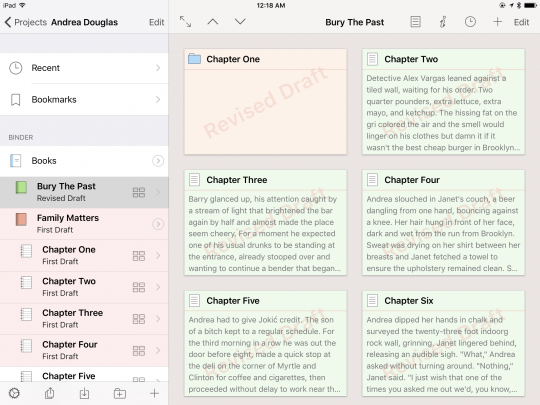Add new document with bottom plus icon
The width and height of the screenshot is (540, 405).
point(154,393)
